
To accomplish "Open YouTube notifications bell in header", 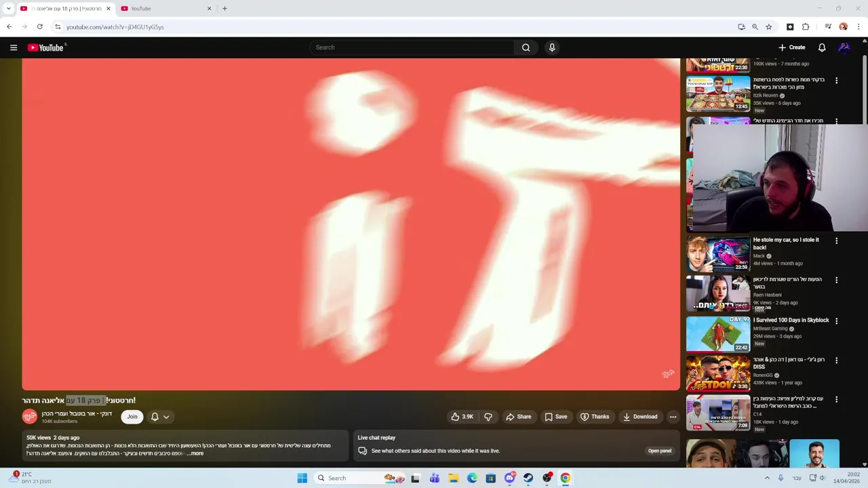I will coord(822,47).
